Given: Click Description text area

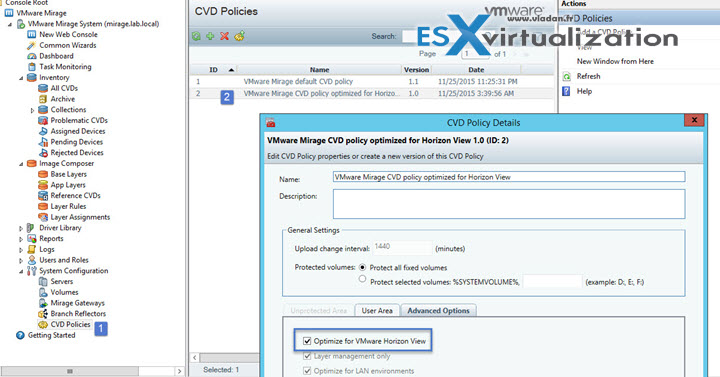Looking at the screenshot, I should [509, 204].
